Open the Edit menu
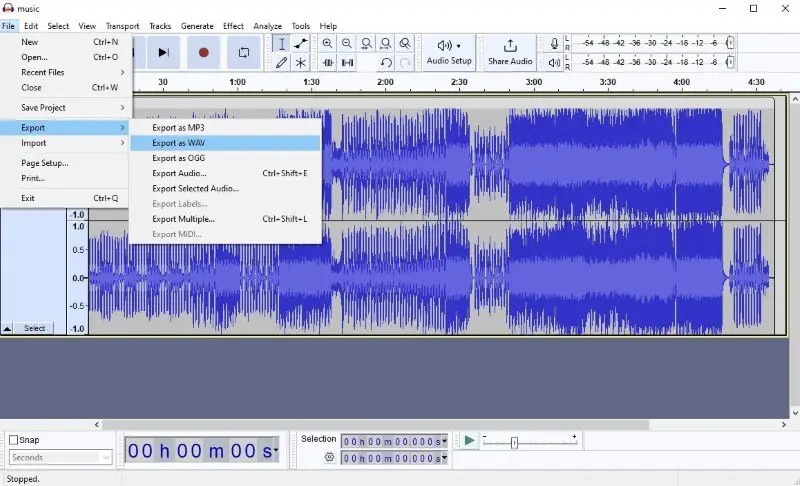The width and height of the screenshot is (800, 486). pyautogui.click(x=31, y=26)
